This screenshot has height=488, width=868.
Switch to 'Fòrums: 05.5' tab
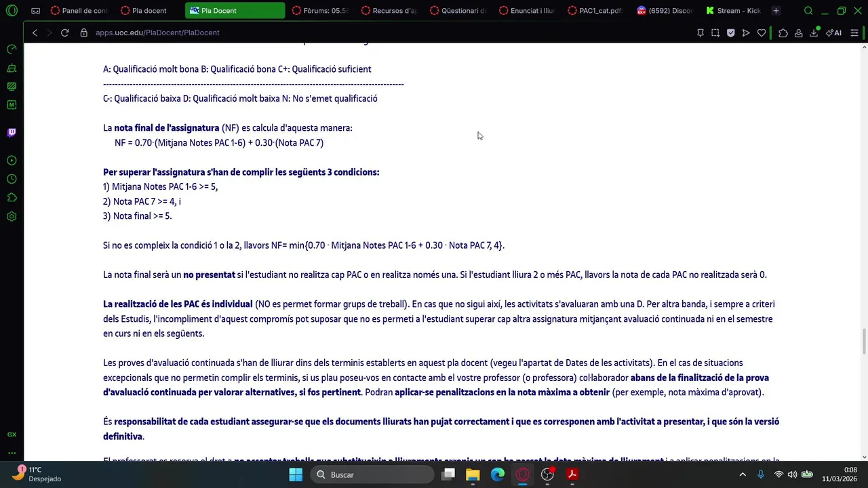320,11
